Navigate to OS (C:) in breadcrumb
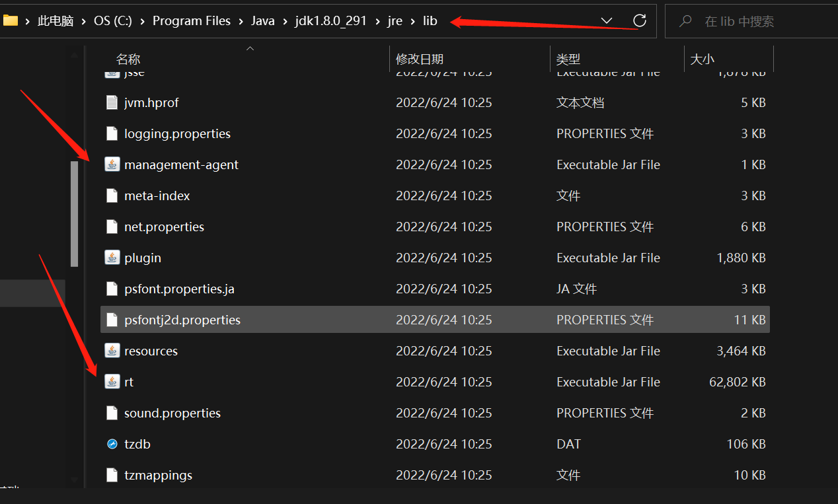Image resolution: width=838 pixels, height=504 pixels. coord(113,21)
